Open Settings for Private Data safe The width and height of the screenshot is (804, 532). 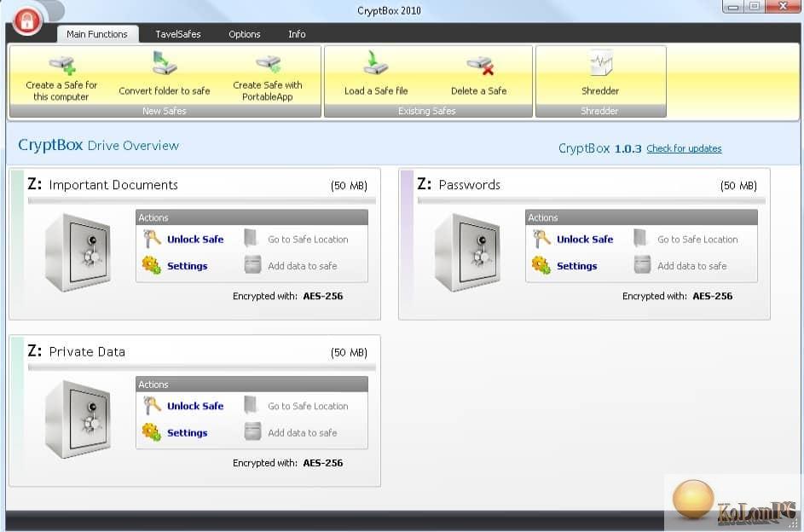click(188, 432)
